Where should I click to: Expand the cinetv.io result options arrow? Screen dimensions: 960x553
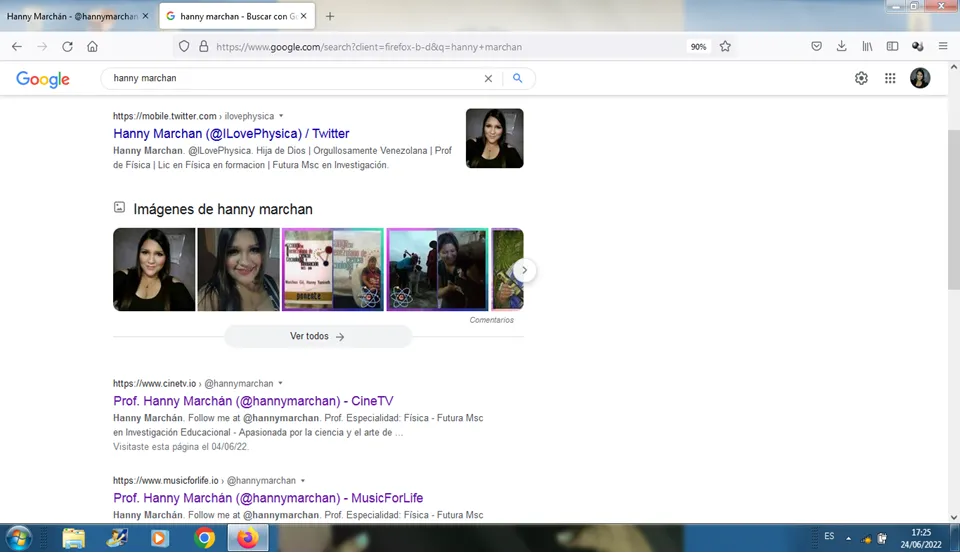tap(280, 383)
